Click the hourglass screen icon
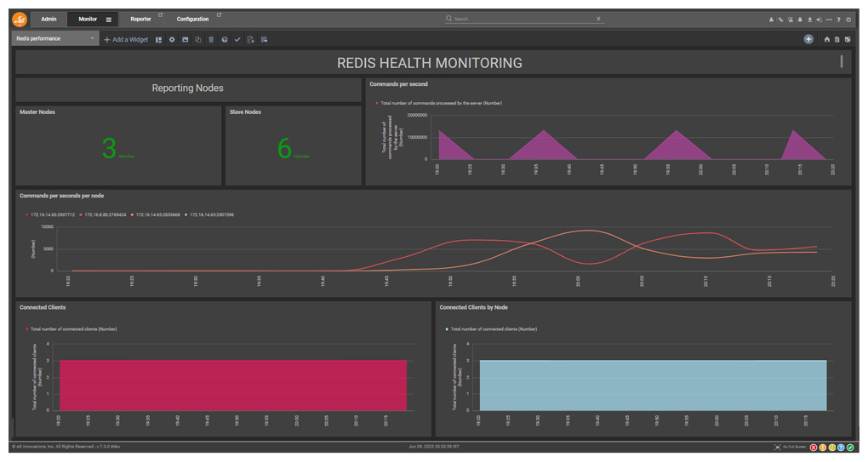The image size is (868, 462). pos(791,20)
